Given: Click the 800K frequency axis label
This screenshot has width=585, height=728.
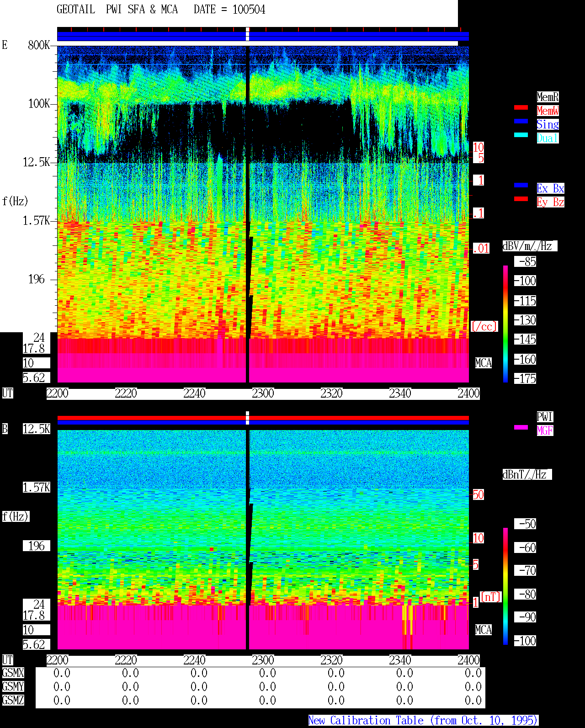Looking at the screenshot, I should (x=39, y=45).
